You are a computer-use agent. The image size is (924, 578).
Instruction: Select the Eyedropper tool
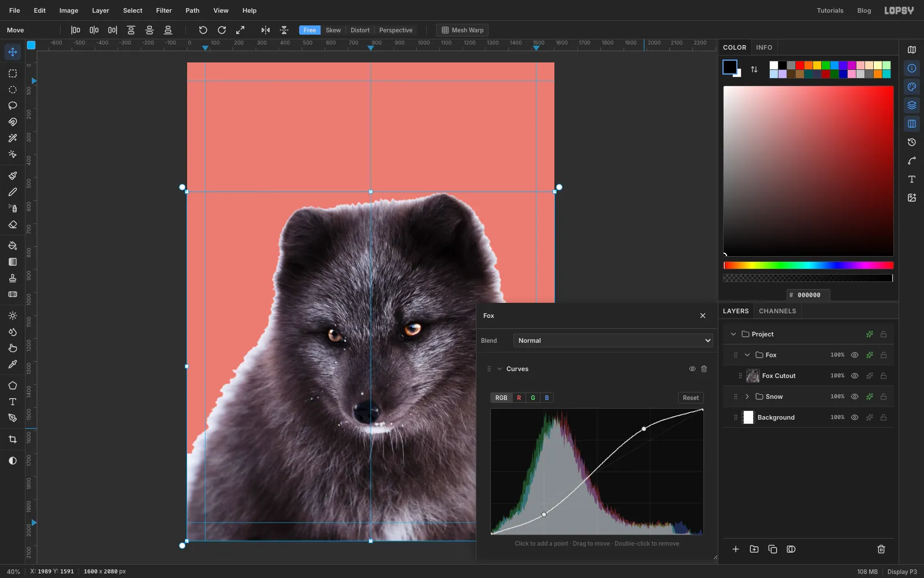13,364
